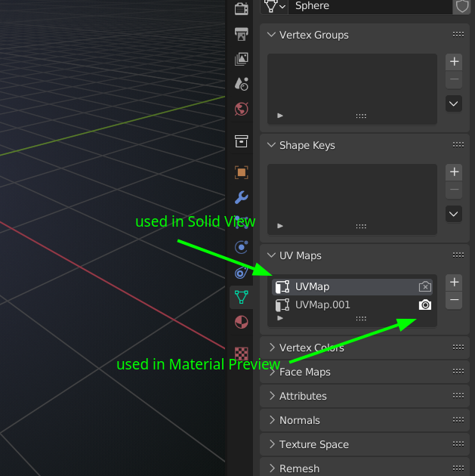Remove the selected UV map
The height and width of the screenshot is (476, 475).
pyautogui.click(x=454, y=300)
